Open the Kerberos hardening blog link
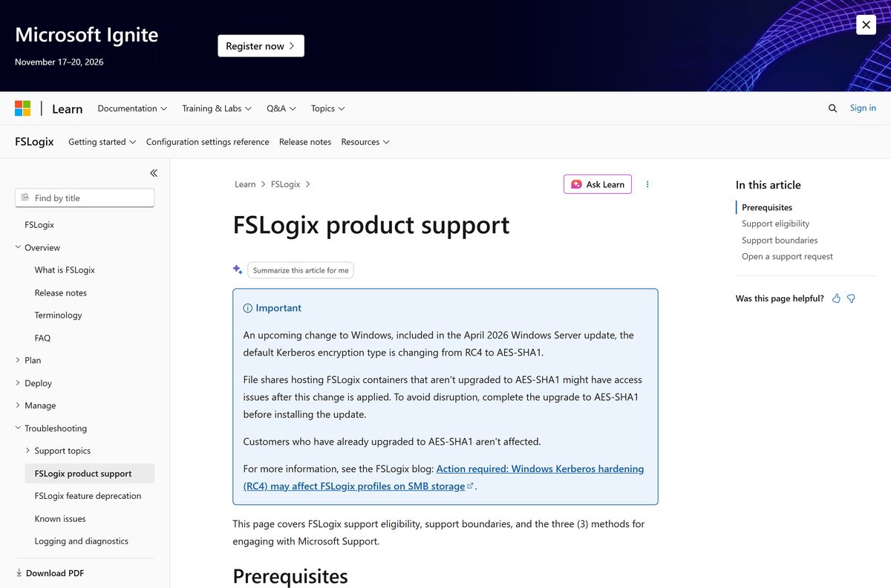Image resolution: width=891 pixels, height=588 pixels. 444,477
